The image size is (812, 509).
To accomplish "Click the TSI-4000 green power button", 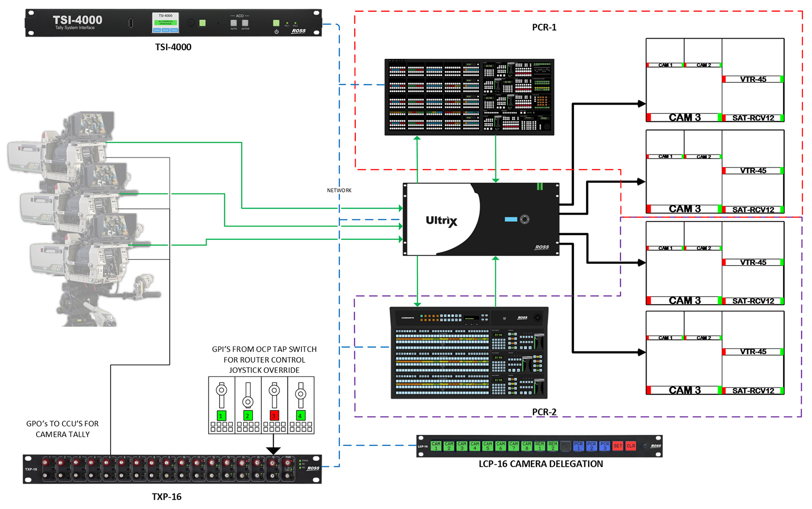I will pyautogui.click(x=276, y=23).
